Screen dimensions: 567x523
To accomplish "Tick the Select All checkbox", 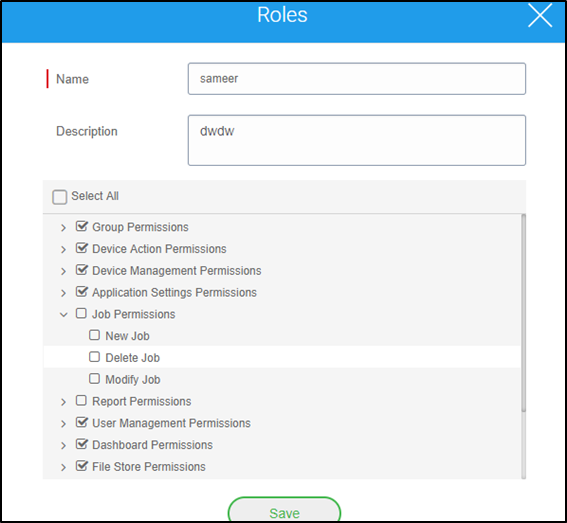I will point(60,197).
